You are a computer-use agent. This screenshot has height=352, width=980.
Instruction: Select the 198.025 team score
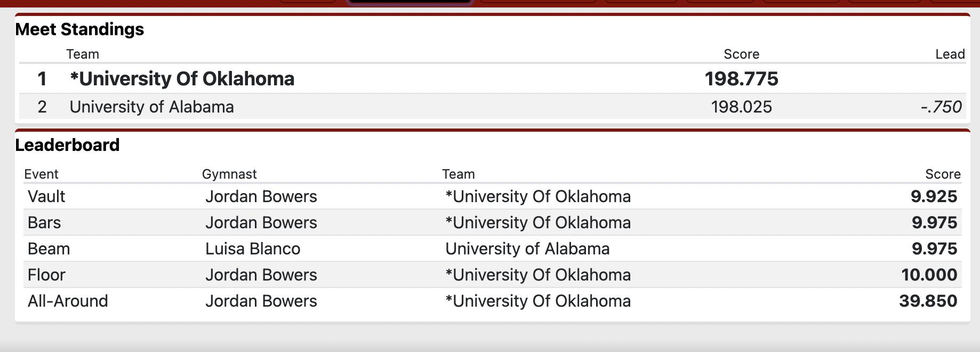(x=741, y=107)
